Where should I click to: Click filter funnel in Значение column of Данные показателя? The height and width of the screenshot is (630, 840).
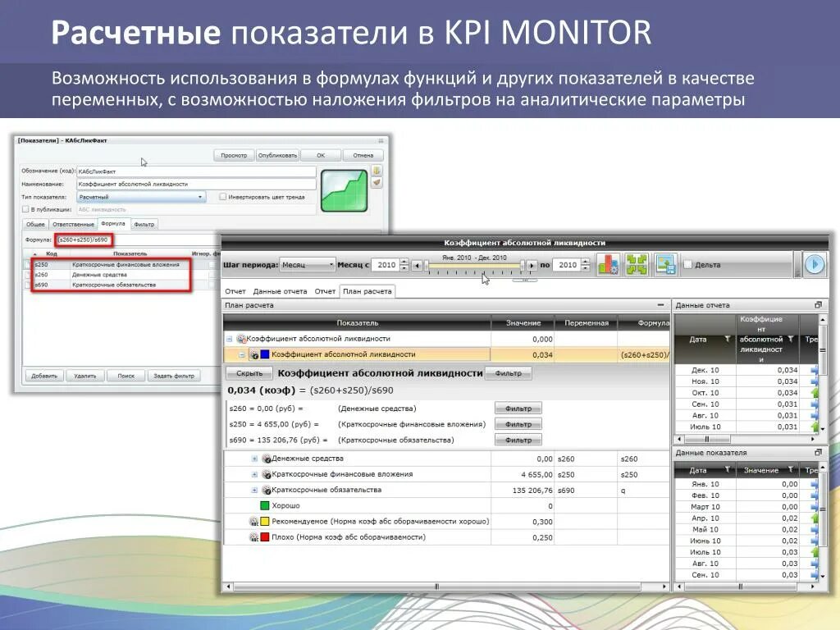point(790,470)
